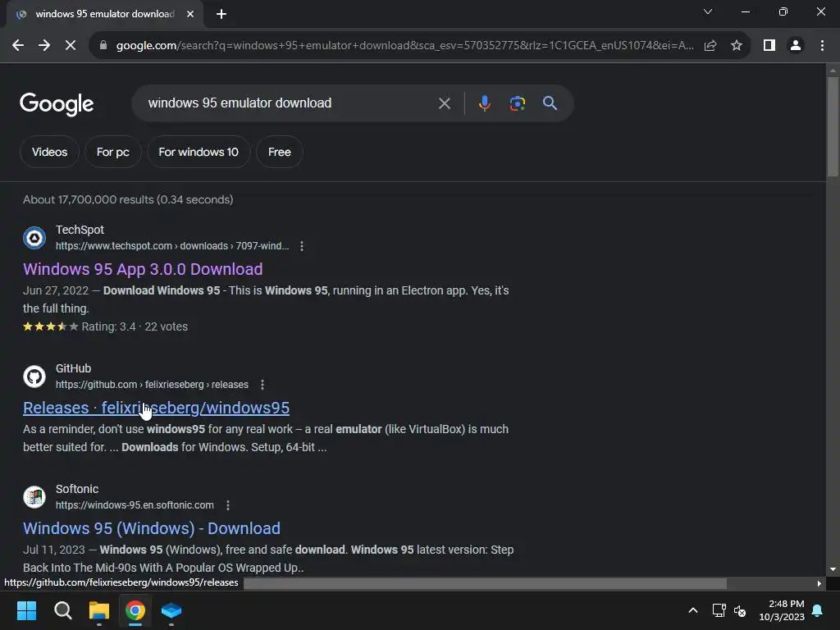The width and height of the screenshot is (840, 630).
Task: Click the vertical scrollbar thumb
Action: [x=833, y=126]
